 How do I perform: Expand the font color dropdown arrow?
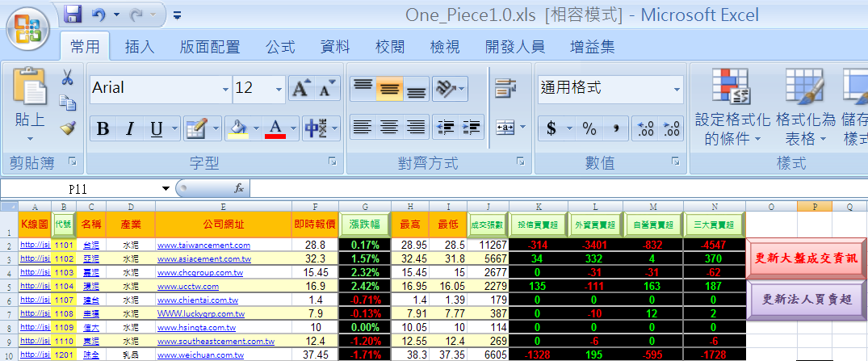[293, 129]
